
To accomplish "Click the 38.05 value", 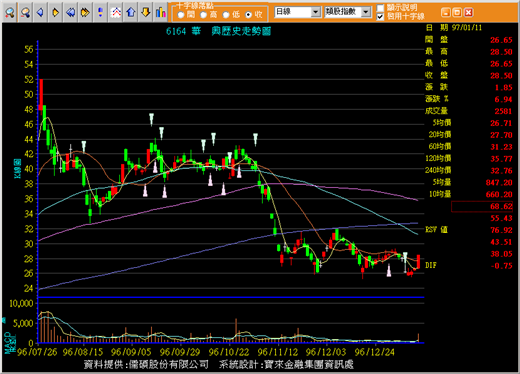I will pos(501,254).
